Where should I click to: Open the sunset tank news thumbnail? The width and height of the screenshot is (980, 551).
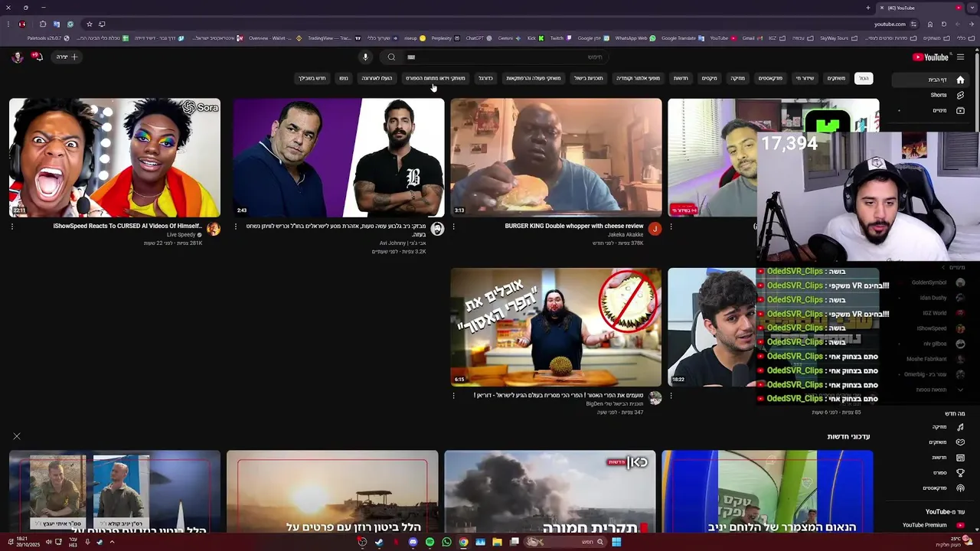click(332, 491)
